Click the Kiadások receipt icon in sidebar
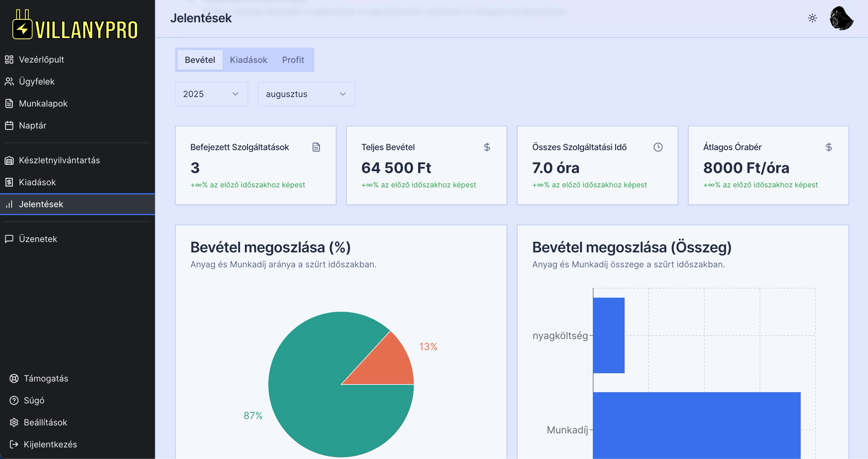The image size is (868, 459). [9, 183]
